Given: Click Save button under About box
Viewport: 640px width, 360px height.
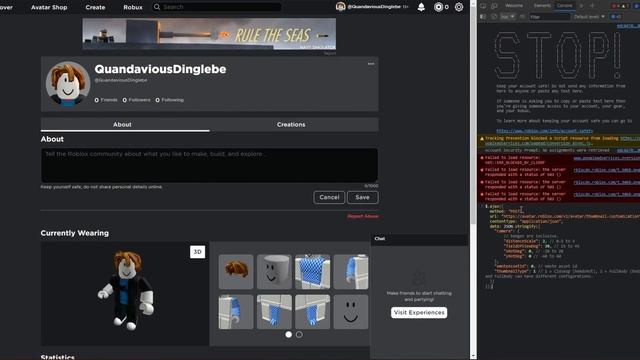Looking at the screenshot, I should pos(362,197).
